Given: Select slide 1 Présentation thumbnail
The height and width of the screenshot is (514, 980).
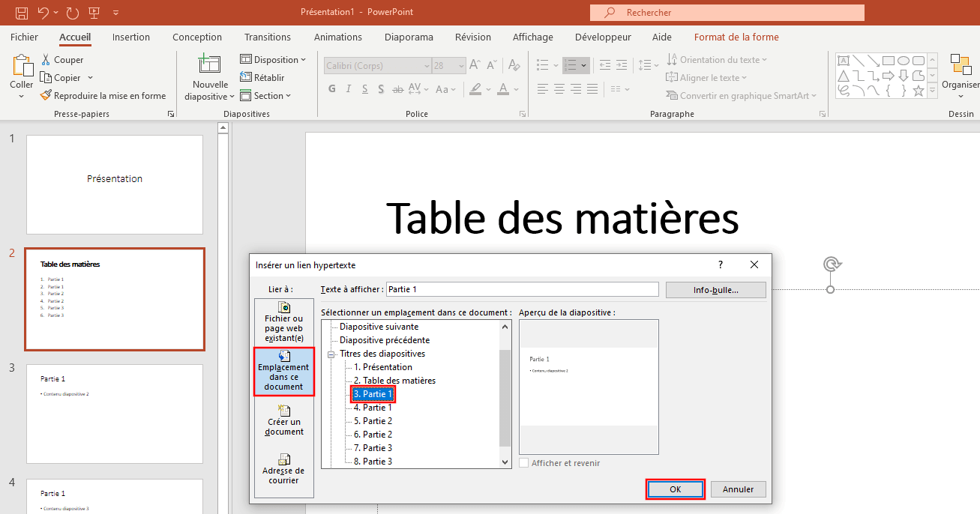Looking at the screenshot, I should pos(115,184).
